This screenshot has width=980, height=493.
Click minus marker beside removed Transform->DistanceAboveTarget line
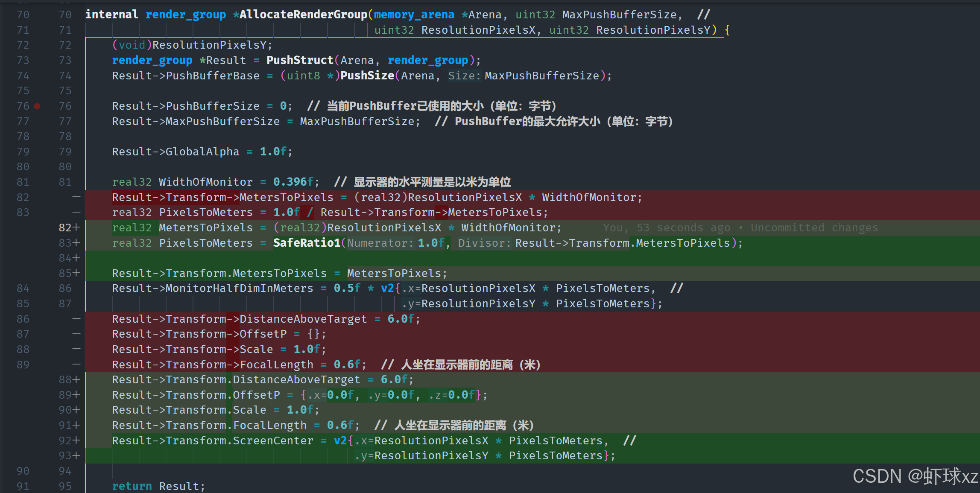(76, 319)
